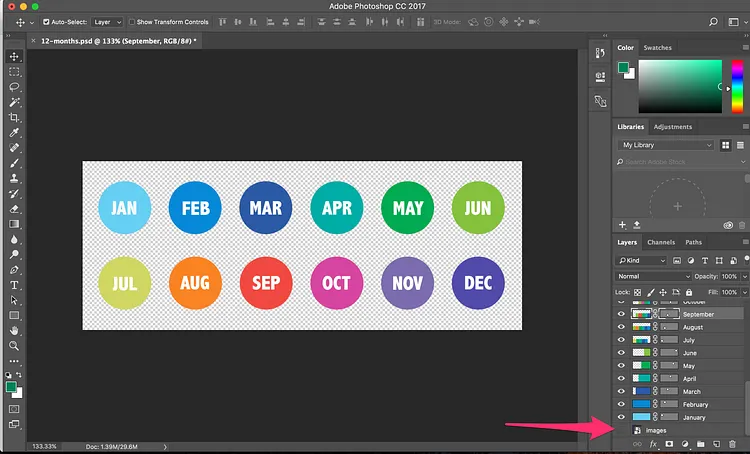Select the Eraser tool
Viewport: 750px width, 454px height.
[14, 209]
